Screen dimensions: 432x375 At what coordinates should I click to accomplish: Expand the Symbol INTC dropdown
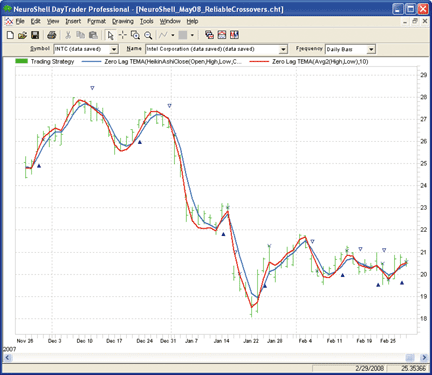point(114,49)
